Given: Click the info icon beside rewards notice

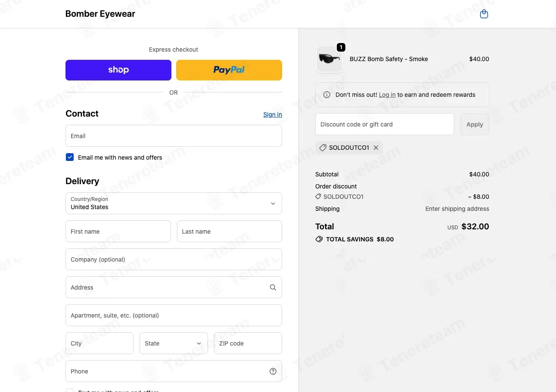Looking at the screenshot, I should 327,95.
